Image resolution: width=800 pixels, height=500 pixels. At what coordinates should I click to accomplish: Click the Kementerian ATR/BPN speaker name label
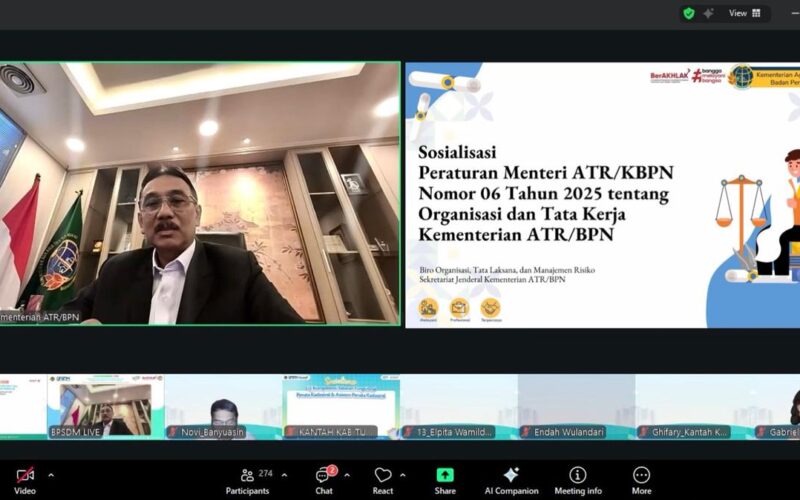[x=40, y=317]
